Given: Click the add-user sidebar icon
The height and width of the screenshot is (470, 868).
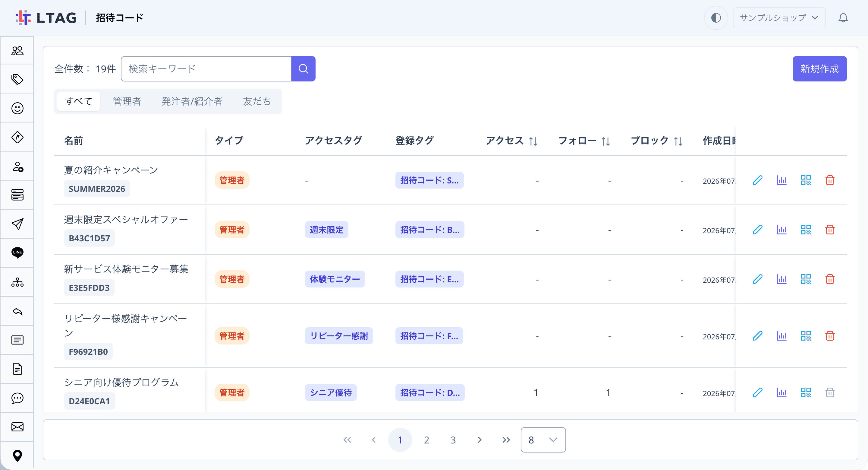Looking at the screenshot, I should [x=17, y=167].
